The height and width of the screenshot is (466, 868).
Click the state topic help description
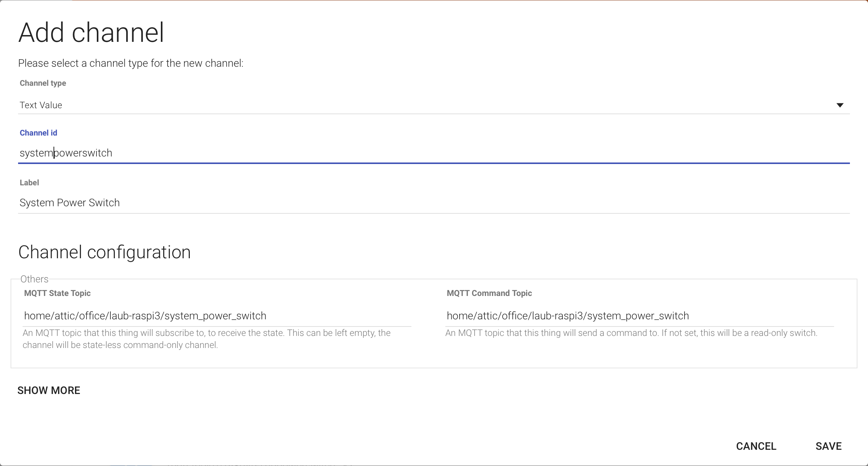[x=206, y=339]
